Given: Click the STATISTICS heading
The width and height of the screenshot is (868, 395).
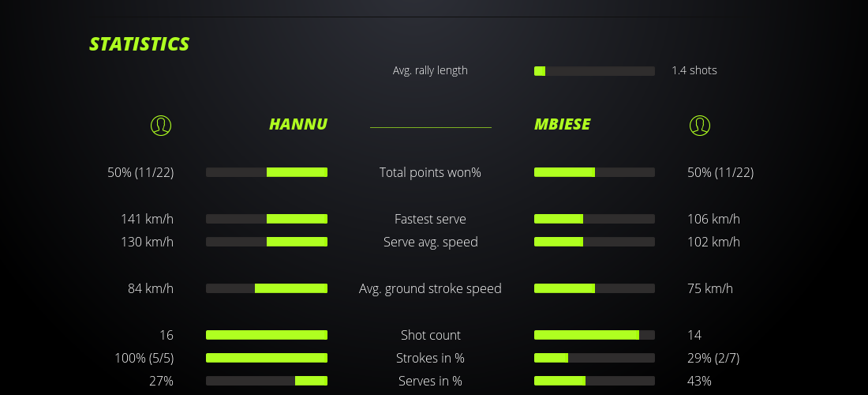Looking at the screenshot, I should tap(139, 44).
